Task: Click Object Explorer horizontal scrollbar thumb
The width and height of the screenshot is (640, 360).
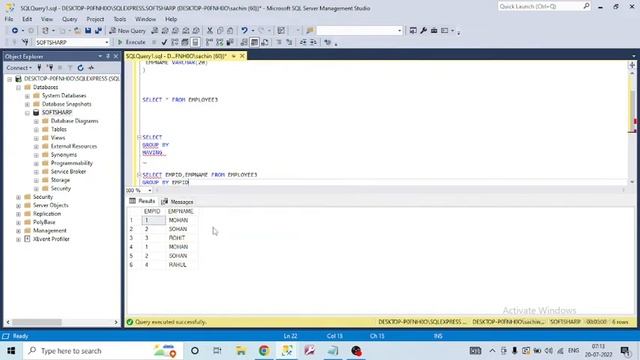Action: pos(37,322)
